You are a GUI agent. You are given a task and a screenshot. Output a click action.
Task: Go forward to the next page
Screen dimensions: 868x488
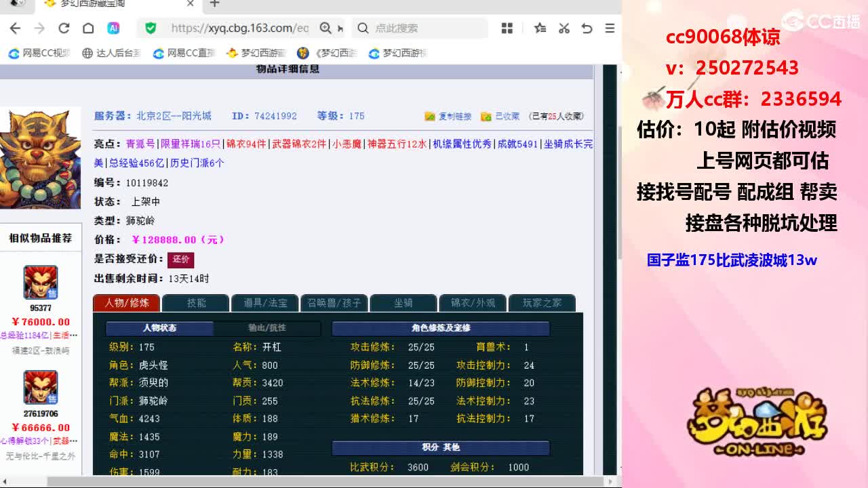tap(39, 28)
